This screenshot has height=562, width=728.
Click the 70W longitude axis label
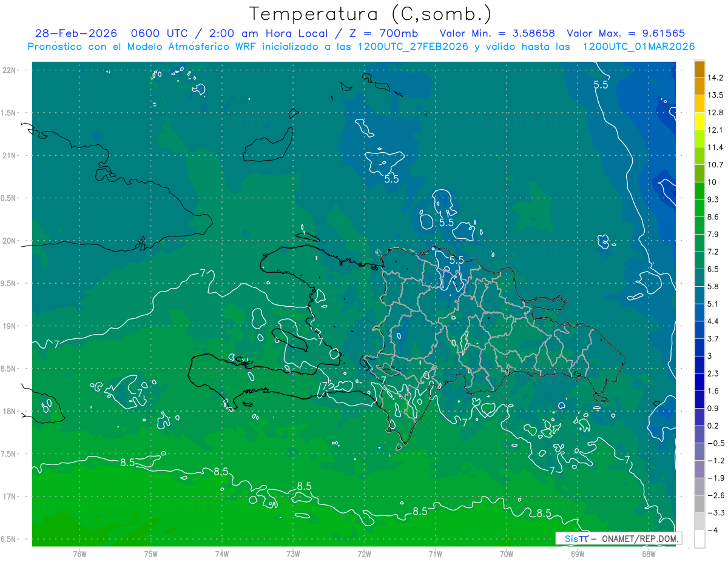[x=507, y=554]
